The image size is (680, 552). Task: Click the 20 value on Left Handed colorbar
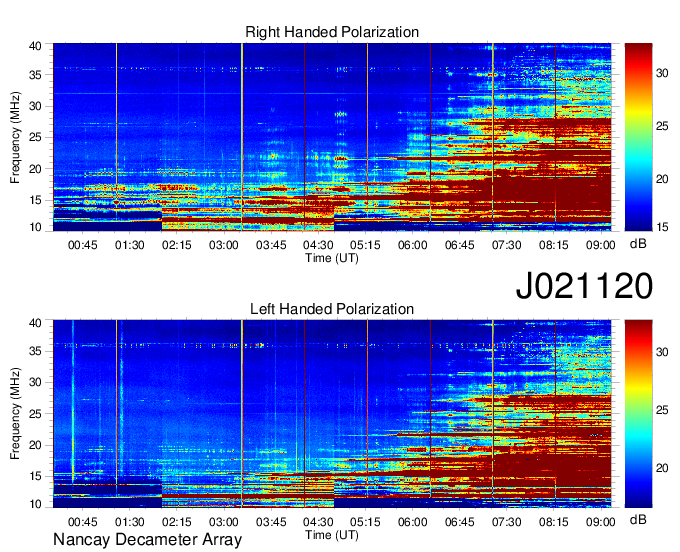tap(662, 468)
